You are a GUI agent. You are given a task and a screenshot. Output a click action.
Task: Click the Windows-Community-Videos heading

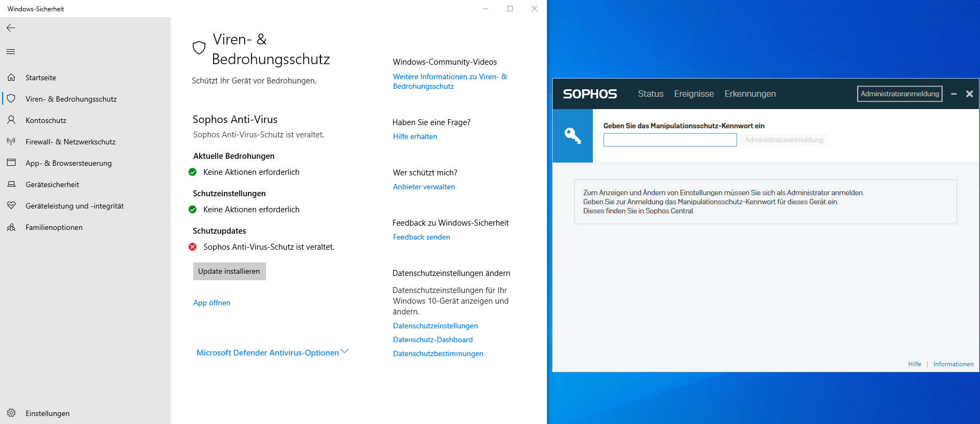(x=444, y=62)
